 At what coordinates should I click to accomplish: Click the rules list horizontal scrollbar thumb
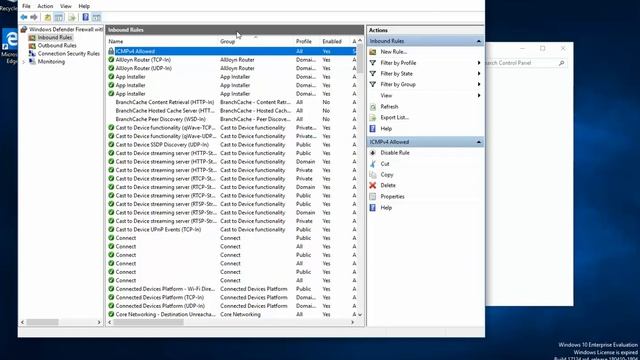(149, 322)
